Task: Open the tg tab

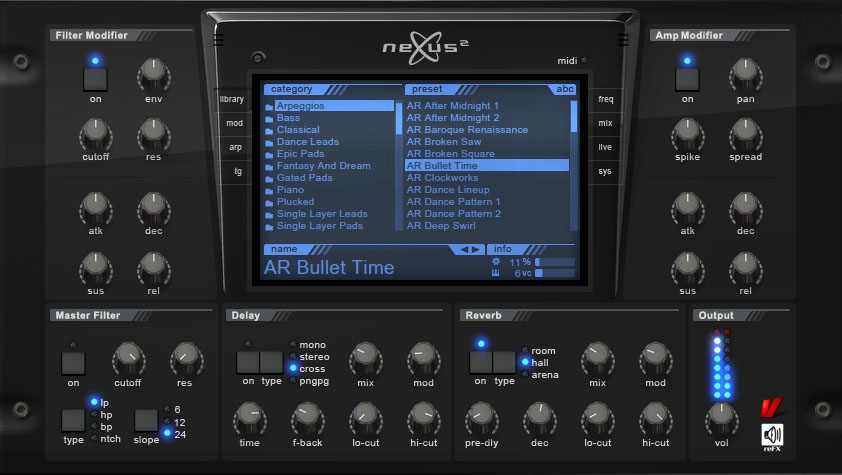Action: point(237,171)
